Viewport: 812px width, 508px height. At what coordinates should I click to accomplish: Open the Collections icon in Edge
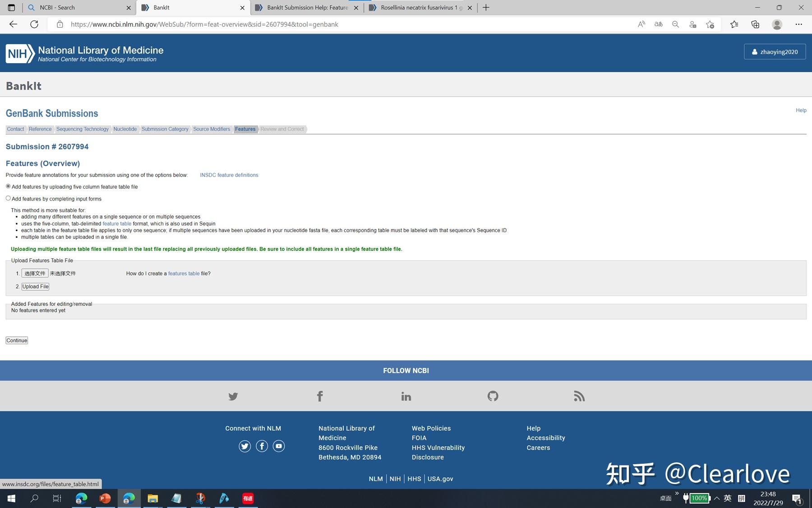point(755,24)
